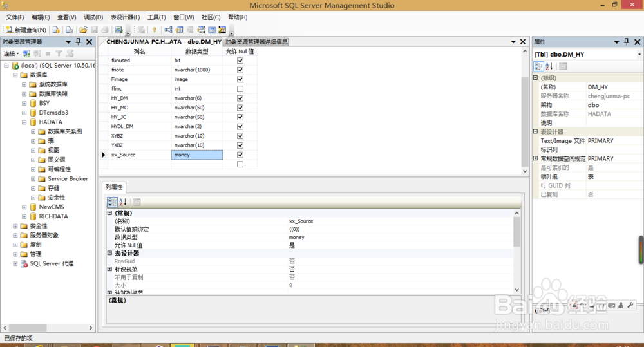
Task: Open the file with folder icon
Action: pyautogui.click(x=83, y=30)
